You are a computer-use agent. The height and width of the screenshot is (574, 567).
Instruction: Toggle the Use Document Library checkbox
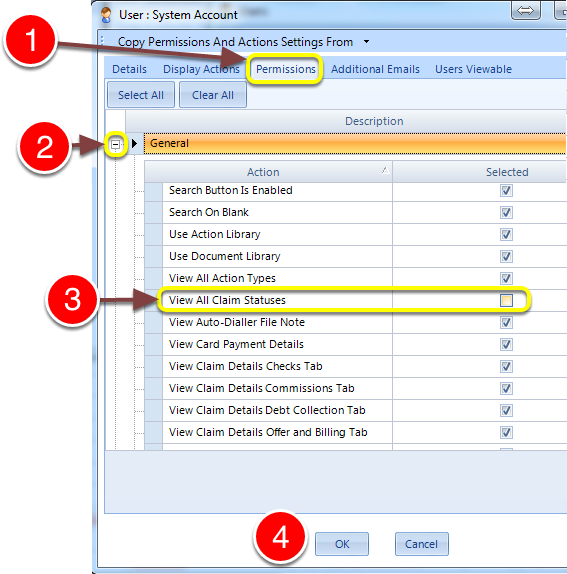[506, 256]
